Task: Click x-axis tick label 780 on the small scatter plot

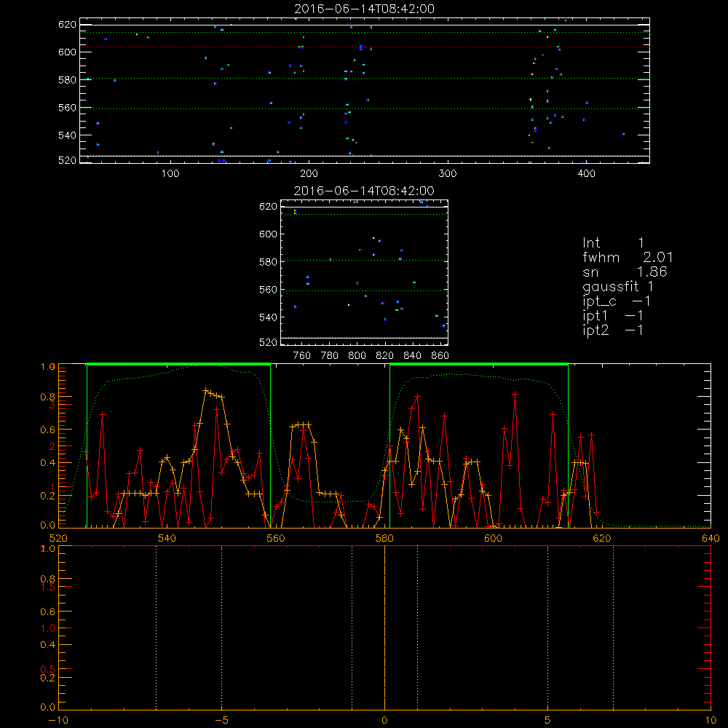Action: tap(330, 356)
